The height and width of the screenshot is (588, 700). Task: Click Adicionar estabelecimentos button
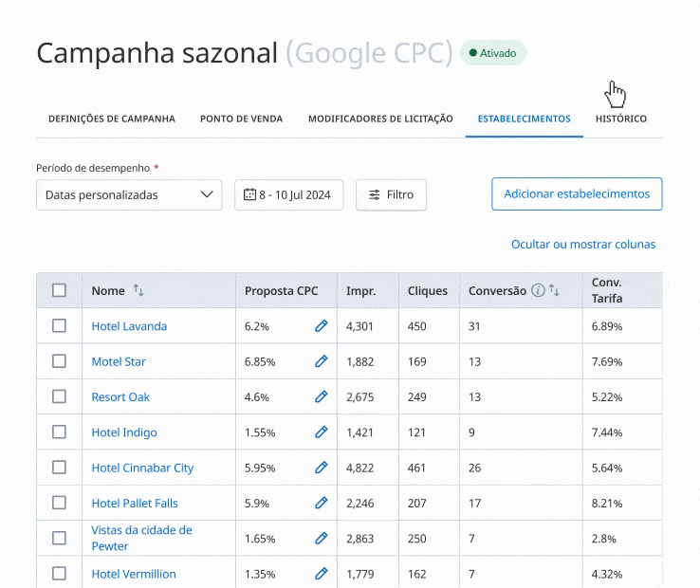pos(577,193)
